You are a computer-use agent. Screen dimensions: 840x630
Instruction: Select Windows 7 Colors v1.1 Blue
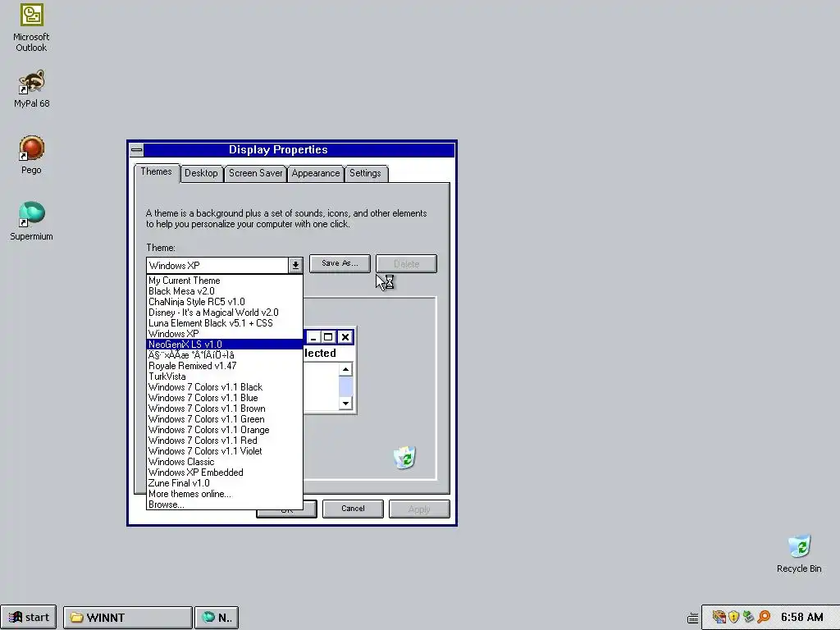pos(225,398)
